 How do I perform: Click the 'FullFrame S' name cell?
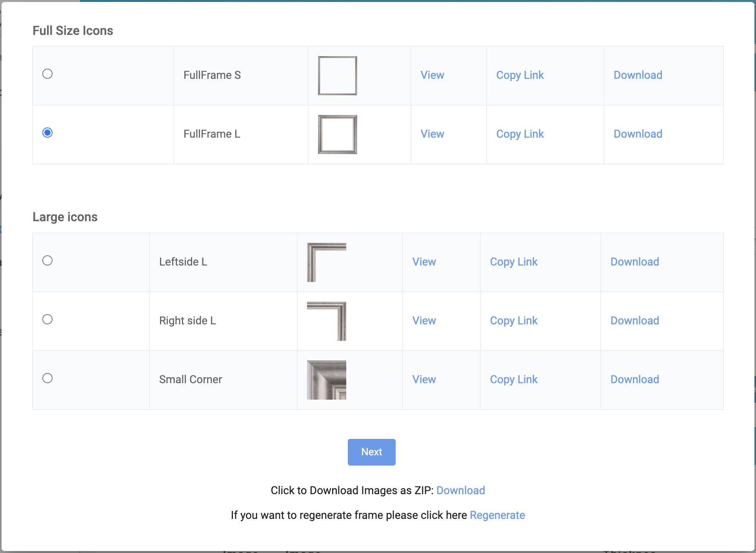click(x=241, y=76)
